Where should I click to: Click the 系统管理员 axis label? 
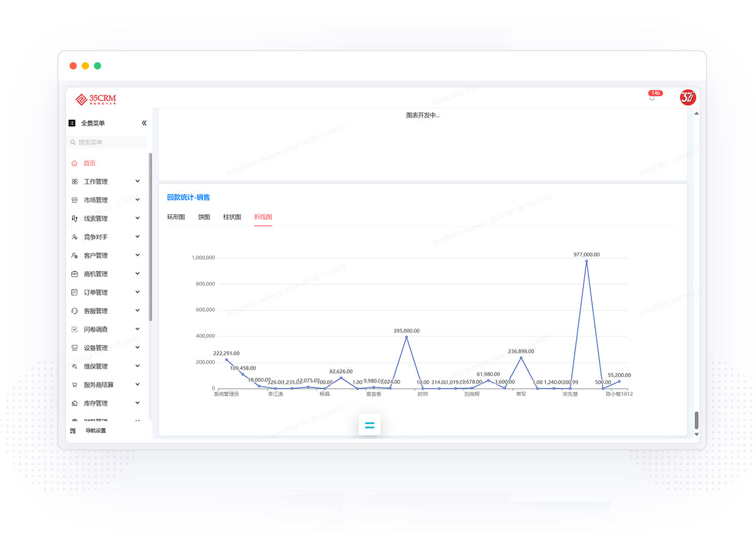(x=226, y=394)
